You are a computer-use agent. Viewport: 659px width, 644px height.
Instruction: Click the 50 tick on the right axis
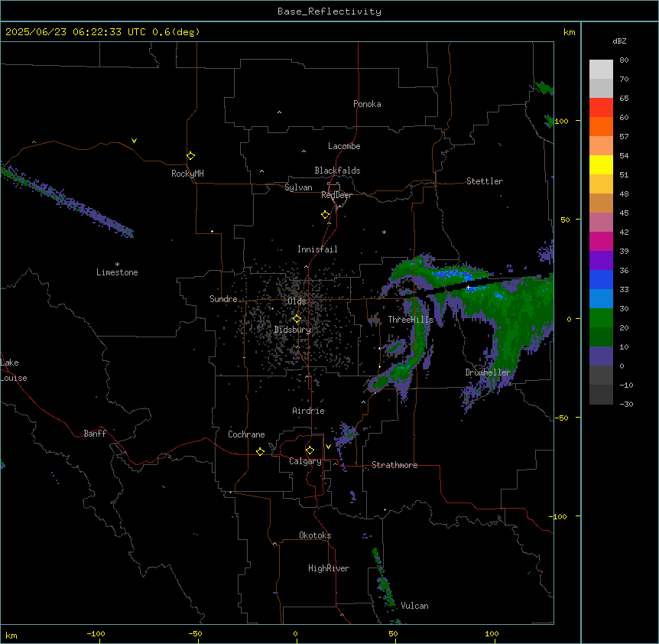click(x=565, y=220)
